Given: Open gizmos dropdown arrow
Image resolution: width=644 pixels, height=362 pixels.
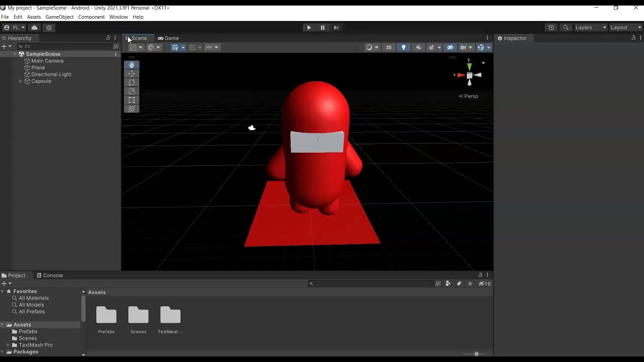Looking at the screenshot, I should (x=489, y=47).
